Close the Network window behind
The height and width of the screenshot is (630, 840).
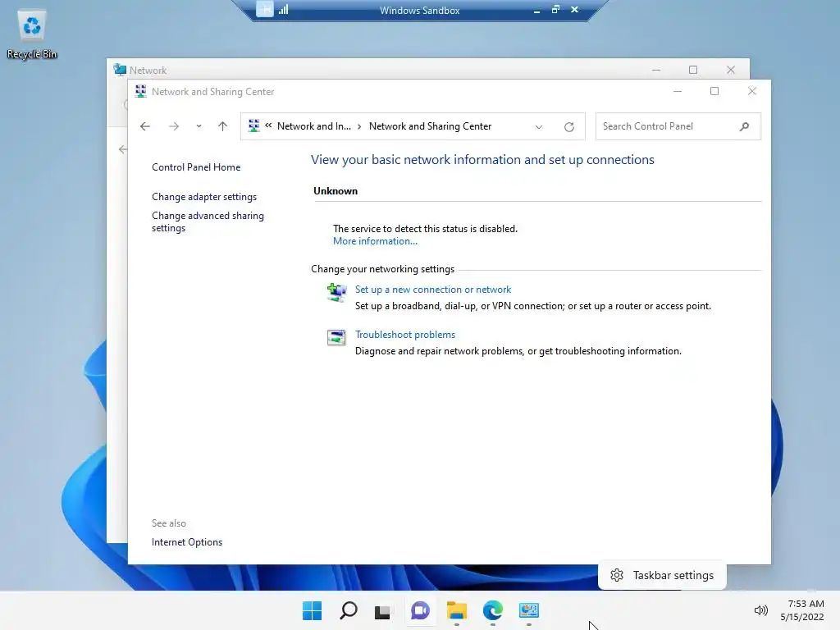pyautogui.click(x=731, y=70)
